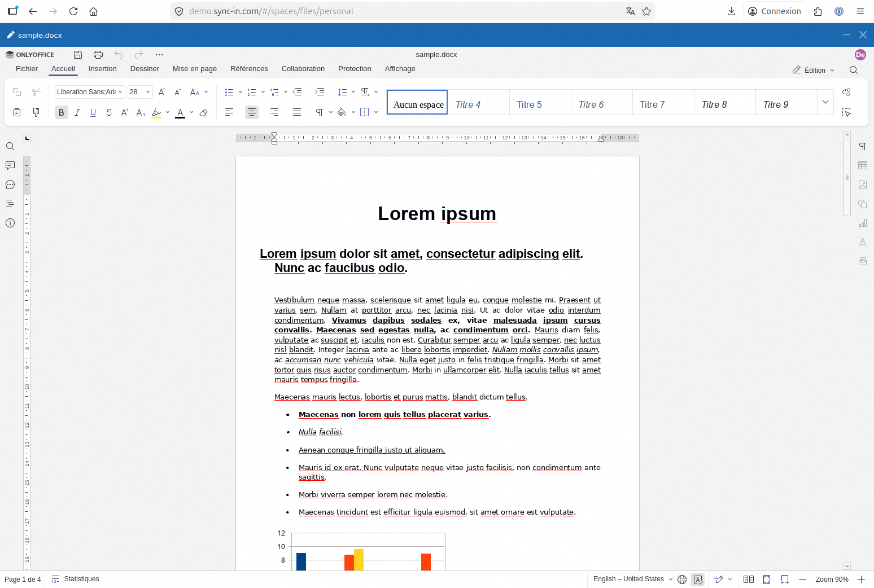874x588 pixels.
Task: Apply the Aucun espace style
Action: (x=417, y=102)
